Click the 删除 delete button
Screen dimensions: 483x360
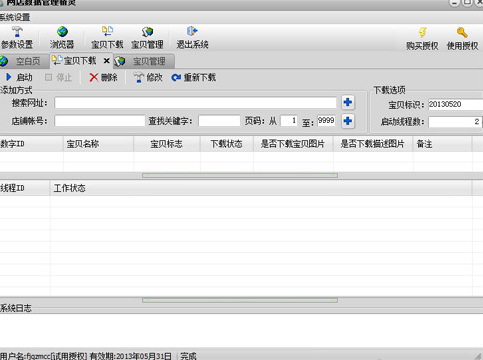(103, 77)
